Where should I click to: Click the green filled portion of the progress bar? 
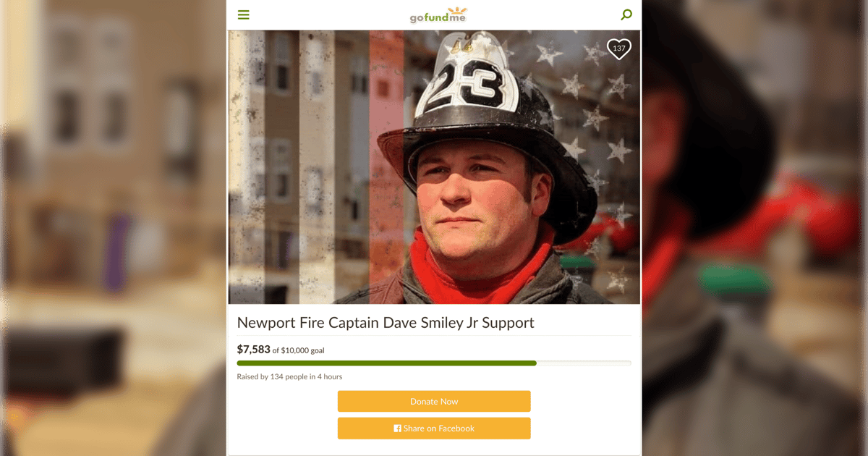(386, 363)
